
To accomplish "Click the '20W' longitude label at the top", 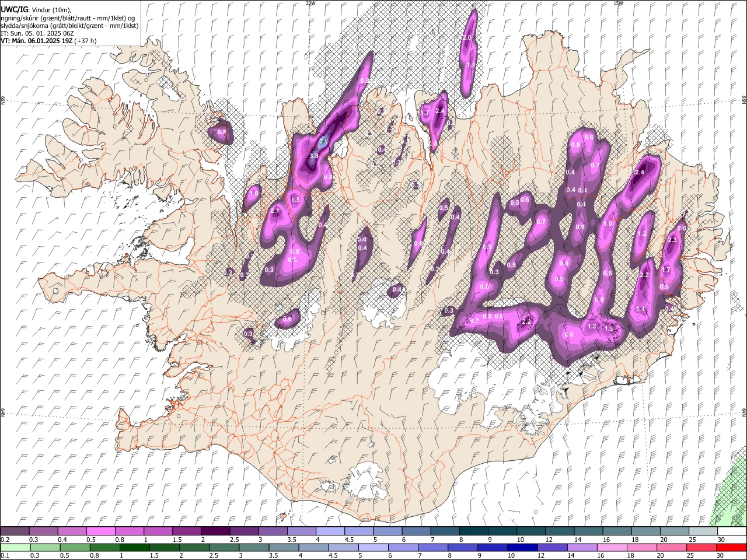I will pos(310,3).
